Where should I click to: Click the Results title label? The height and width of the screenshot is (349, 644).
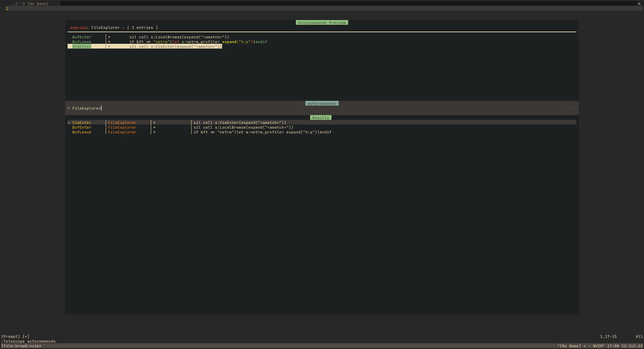coord(321,118)
